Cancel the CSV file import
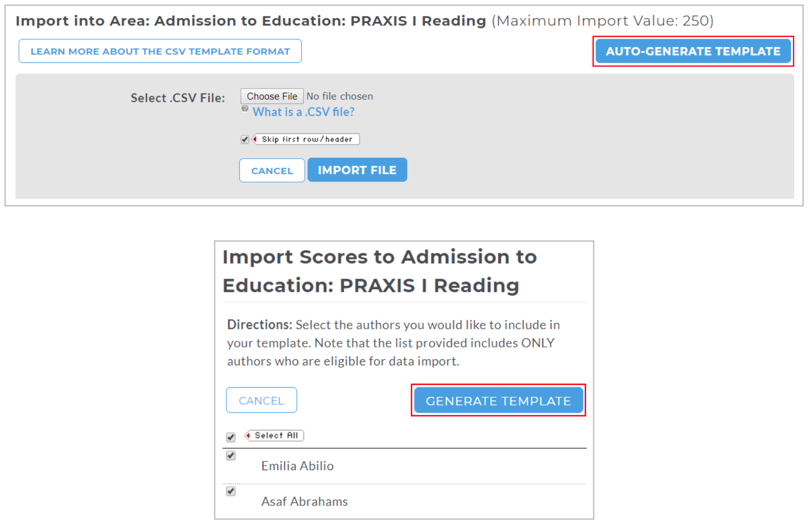Screen dimensions: 812x531 (x=272, y=171)
